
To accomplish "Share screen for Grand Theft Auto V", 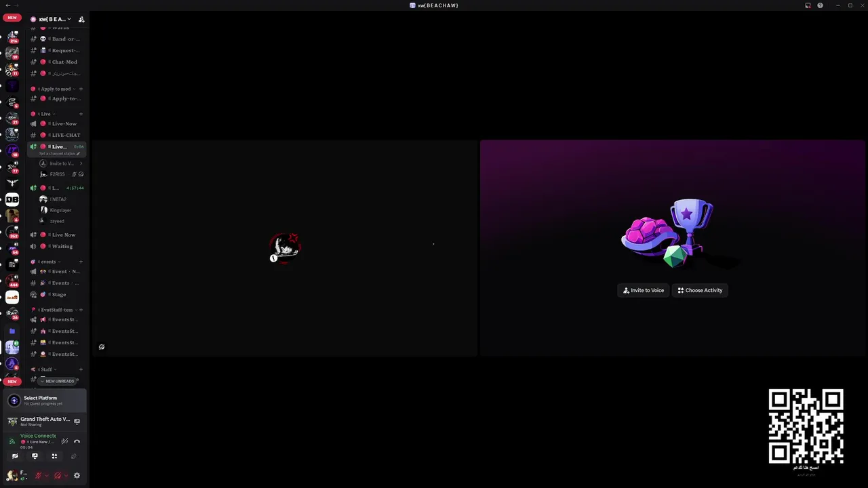I will [x=77, y=421].
